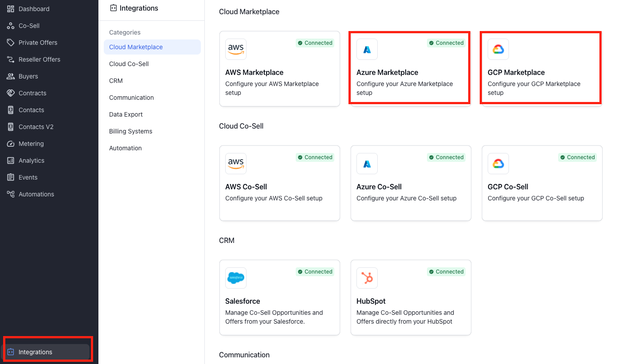
Task: Click the Azure logo on Azure Marketplace card
Action: tap(367, 49)
